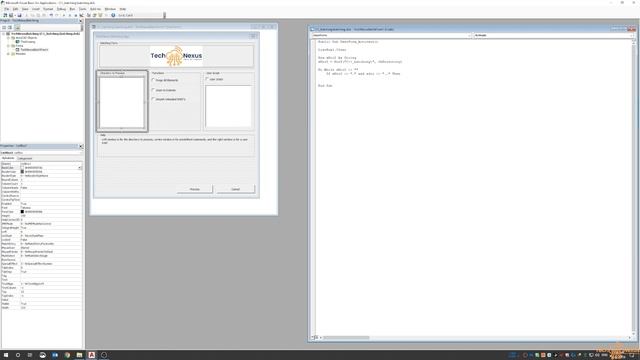Toggle Design Mode toolbar icon

81,15
